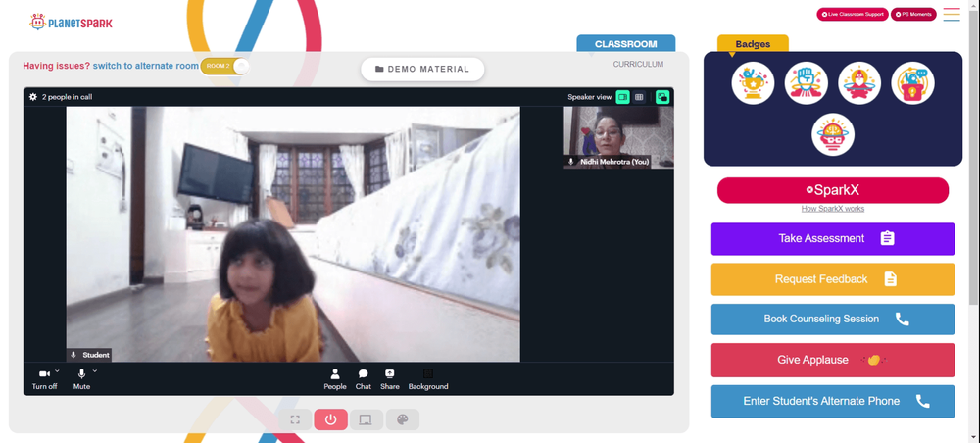
Task: Open the People panel
Action: [335, 378]
